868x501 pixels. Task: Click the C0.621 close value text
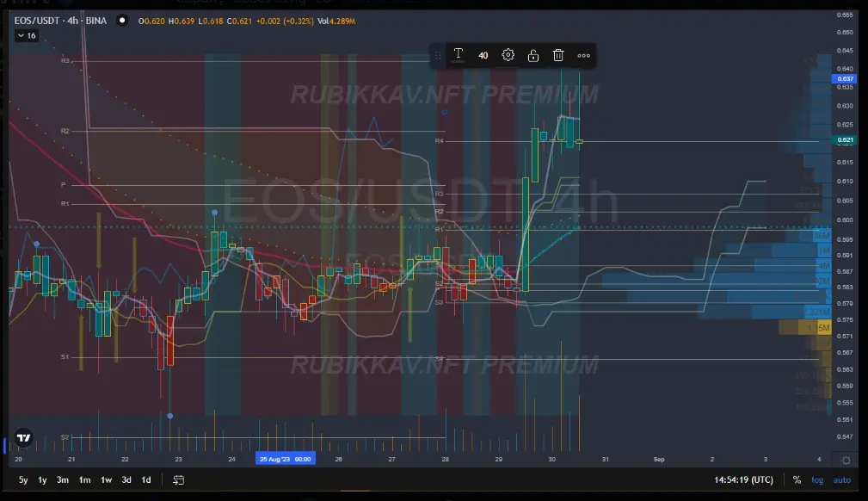(239, 21)
